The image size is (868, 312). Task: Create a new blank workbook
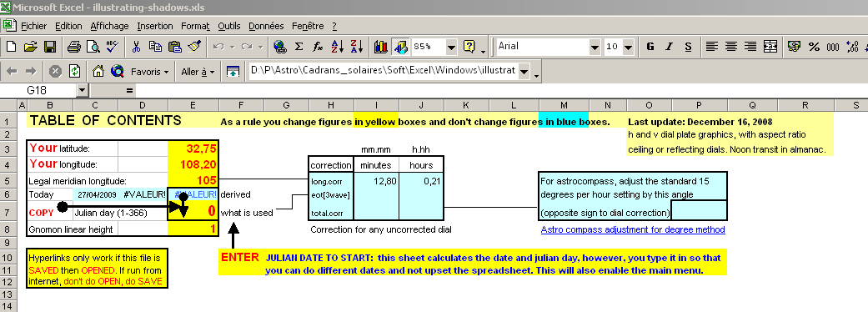pyautogui.click(x=11, y=47)
